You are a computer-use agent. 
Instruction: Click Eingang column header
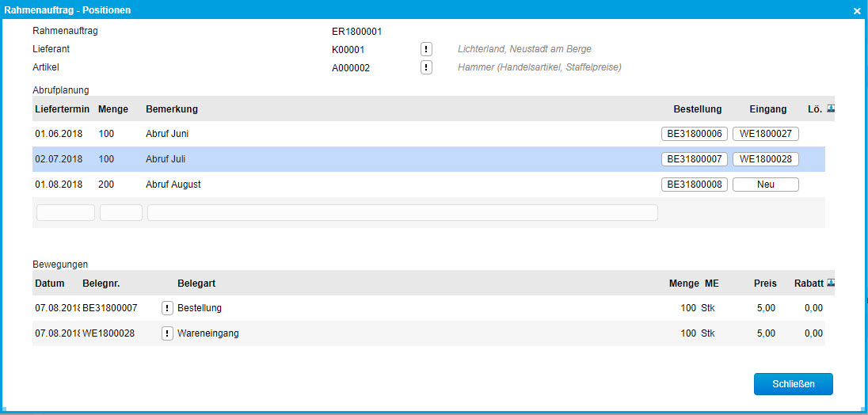click(x=767, y=109)
